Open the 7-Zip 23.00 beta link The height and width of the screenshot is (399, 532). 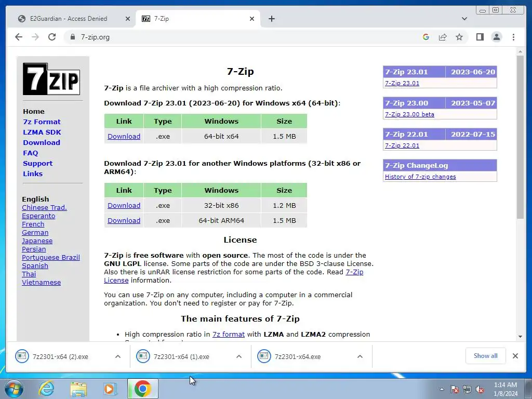tap(409, 114)
